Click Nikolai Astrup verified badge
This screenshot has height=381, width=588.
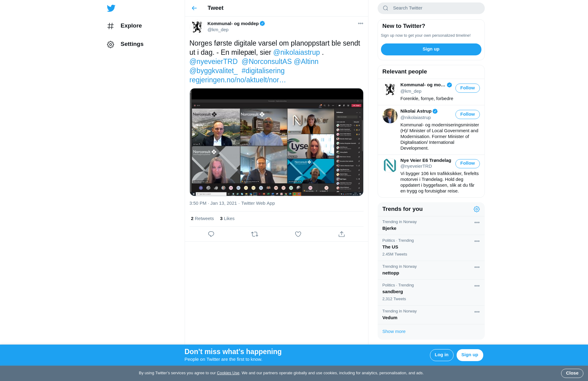point(435,111)
